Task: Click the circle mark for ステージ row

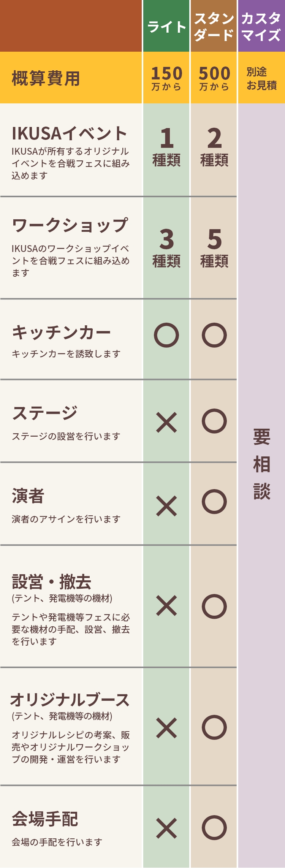Action: click(x=214, y=421)
